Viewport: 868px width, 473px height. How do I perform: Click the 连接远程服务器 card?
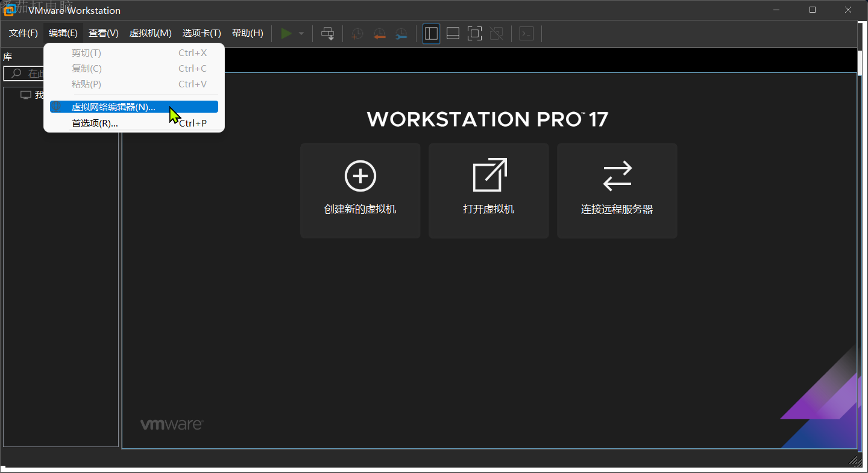617,190
